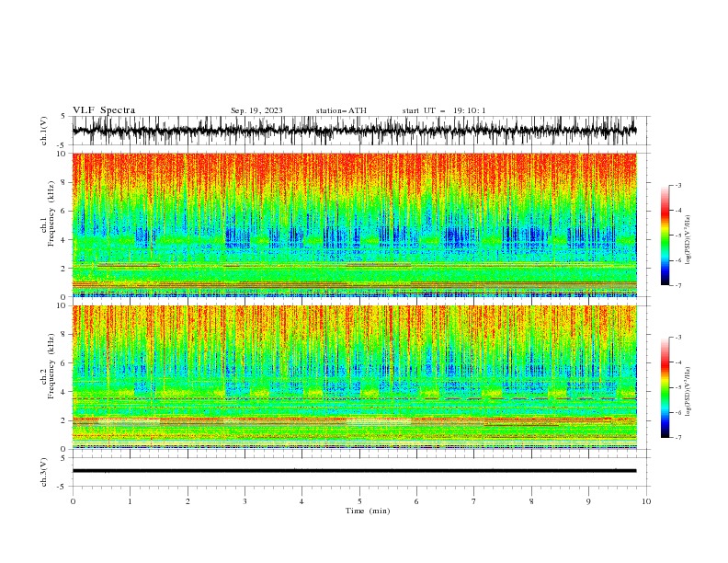Image resolution: width=728 pixels, height=563 pixels.
Task: Click the time axis tick label '1'
Action: click(130, 501)
